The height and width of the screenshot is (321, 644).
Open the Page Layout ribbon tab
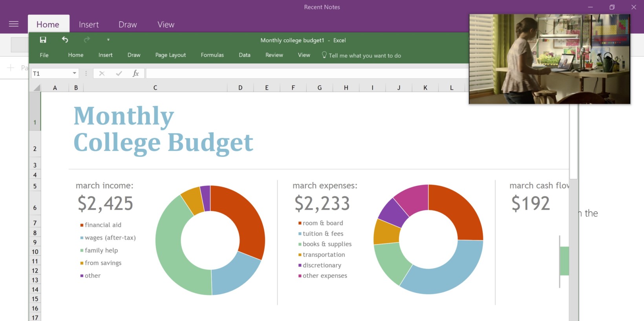tap(170, 55)
